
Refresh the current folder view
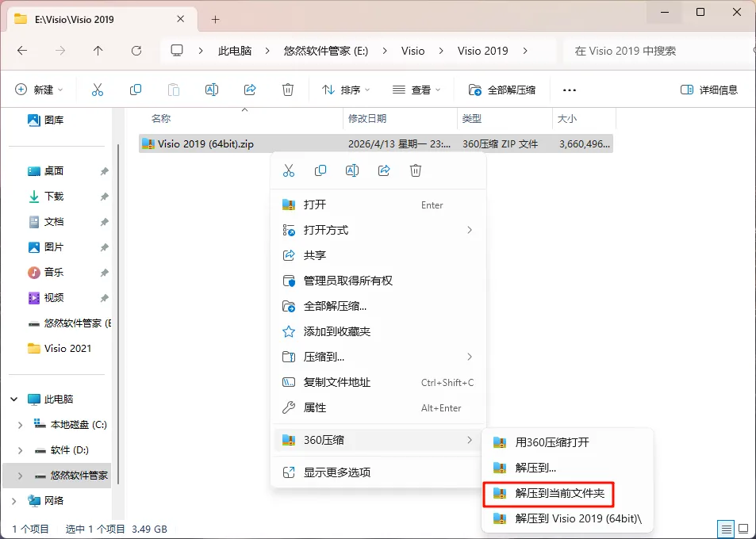(x=136, y=51)
